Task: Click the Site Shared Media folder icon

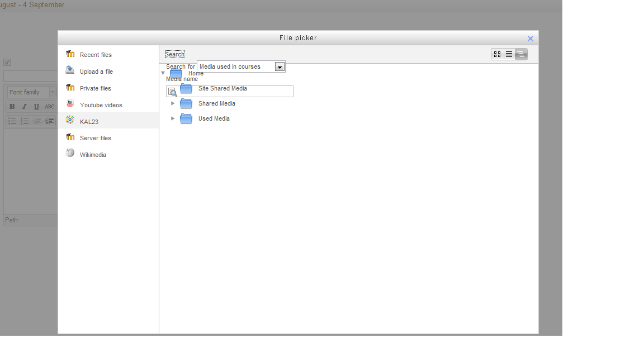Action: pyautogui.click(x=186, y=89)
